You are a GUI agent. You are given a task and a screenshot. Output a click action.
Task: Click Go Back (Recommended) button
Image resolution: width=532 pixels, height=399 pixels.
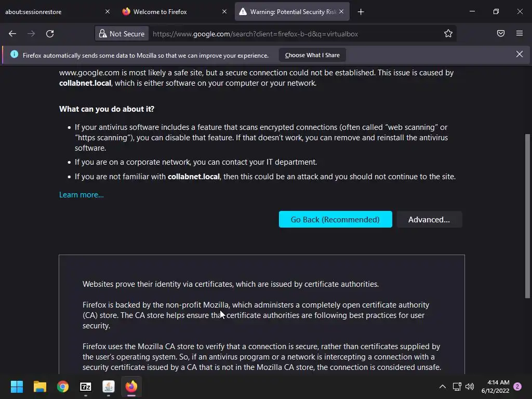[x=335, y=220]
